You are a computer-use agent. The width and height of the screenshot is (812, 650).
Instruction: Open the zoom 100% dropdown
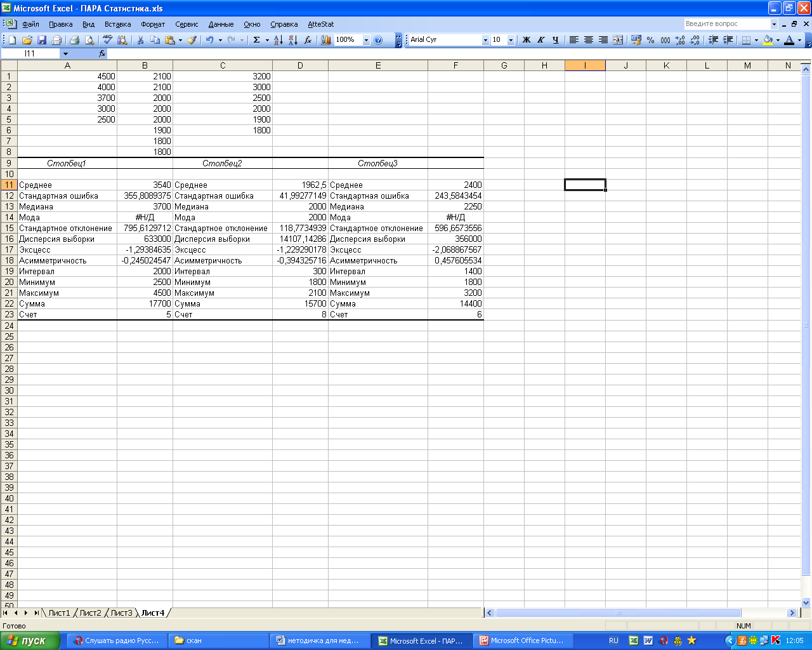(x=366, y=40)
